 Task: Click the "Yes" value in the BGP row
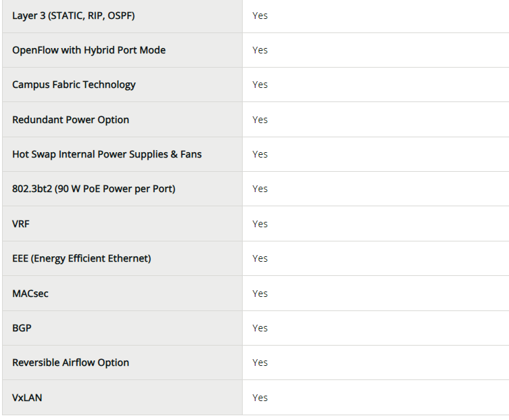(x=260, y=328)
